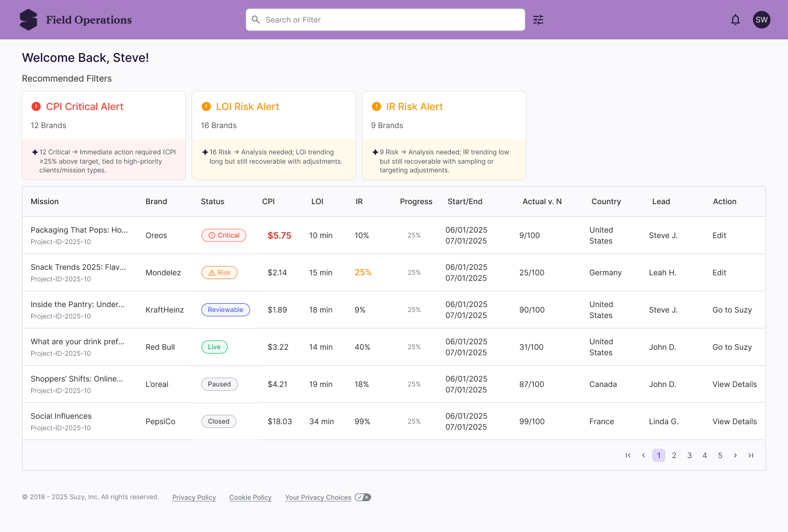The height and width of the screenshot is (532, 788).
Task: Select page 4 in pagination
Action: (705, 455)
